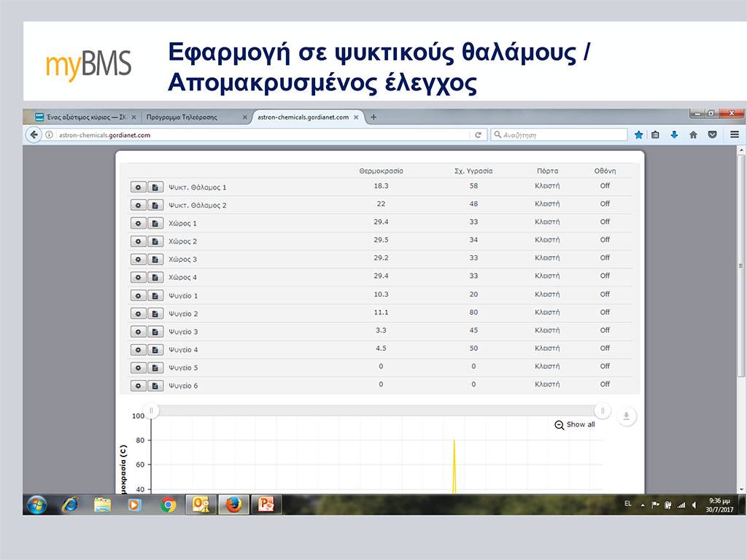The width and height of the screenshot is (747, 560).
Task: Open the document icon for Ψυγείο 1
Action: tap(155, 295)
